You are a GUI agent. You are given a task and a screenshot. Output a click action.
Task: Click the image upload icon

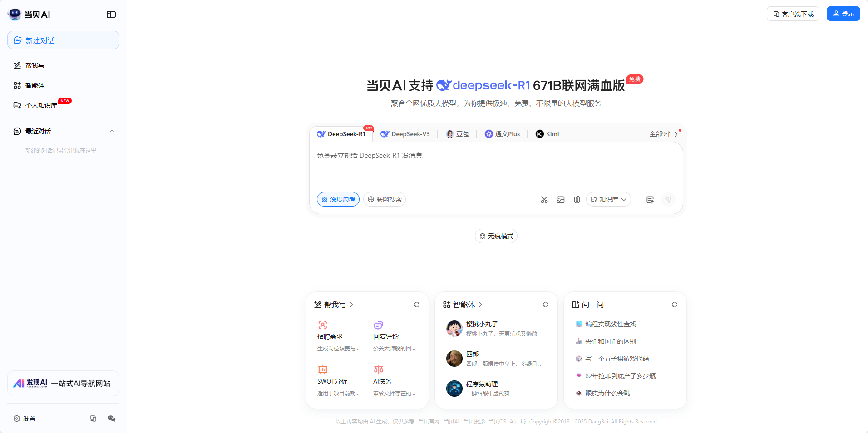(561, 200)
